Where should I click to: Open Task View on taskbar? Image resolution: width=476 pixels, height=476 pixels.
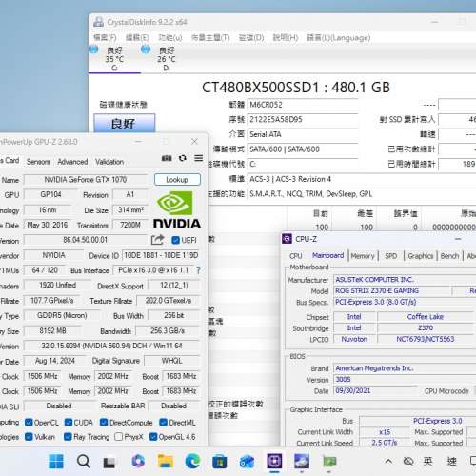[x=109, y=462]
